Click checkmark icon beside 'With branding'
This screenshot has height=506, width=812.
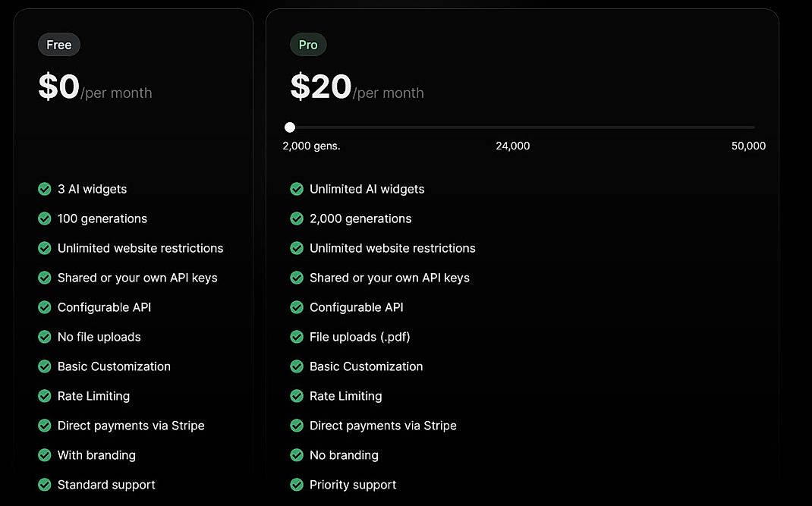coord(45,454)
